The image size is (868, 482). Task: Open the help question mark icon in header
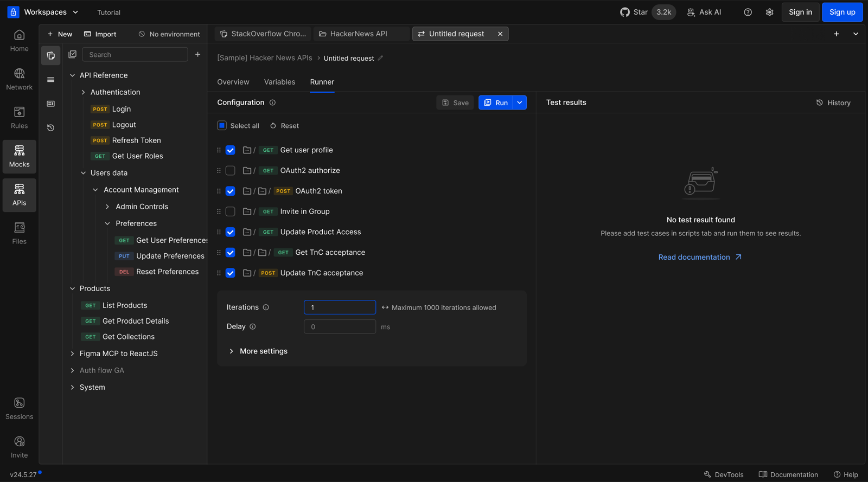tap(748, 12)
